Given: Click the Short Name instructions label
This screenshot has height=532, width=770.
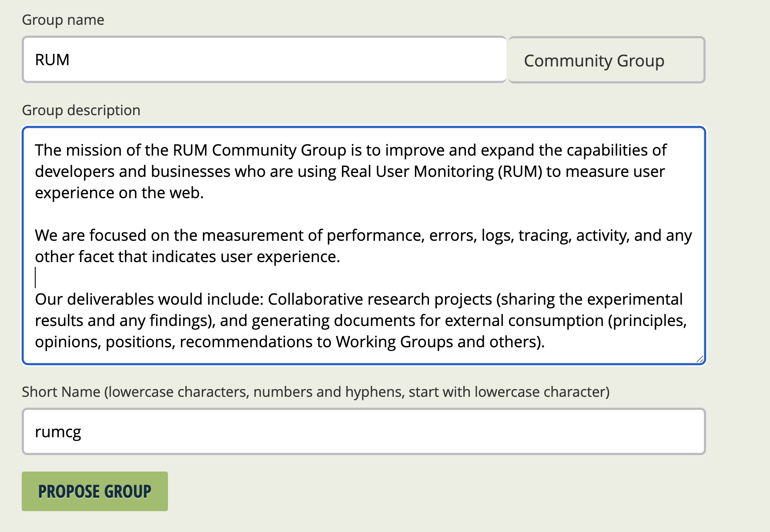Looking at the screenshot, I should click(x=316, y=392).
